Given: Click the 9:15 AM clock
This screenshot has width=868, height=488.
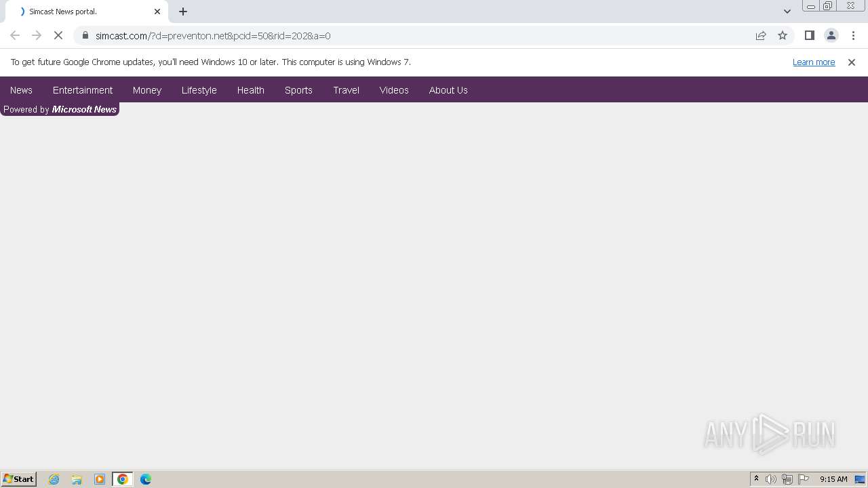Looking at the screenshot, I should click(x=833, y=479).
